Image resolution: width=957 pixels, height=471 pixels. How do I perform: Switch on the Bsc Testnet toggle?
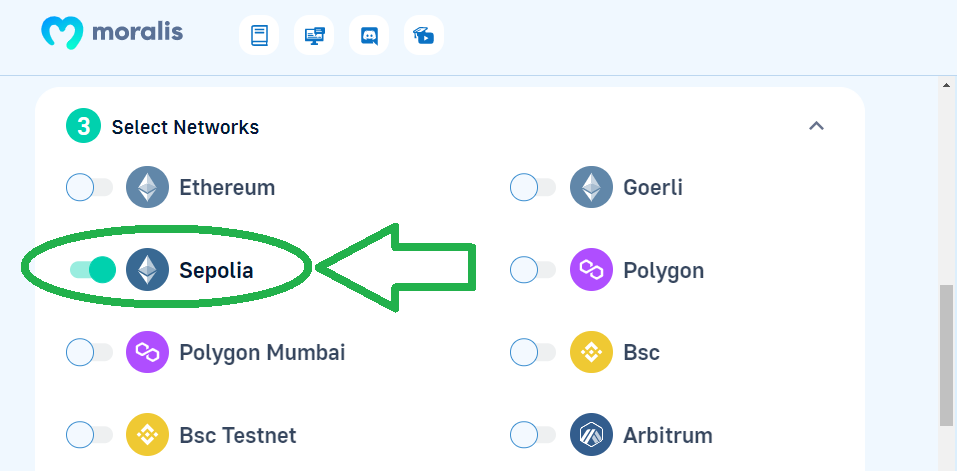(x=89, y=435)
